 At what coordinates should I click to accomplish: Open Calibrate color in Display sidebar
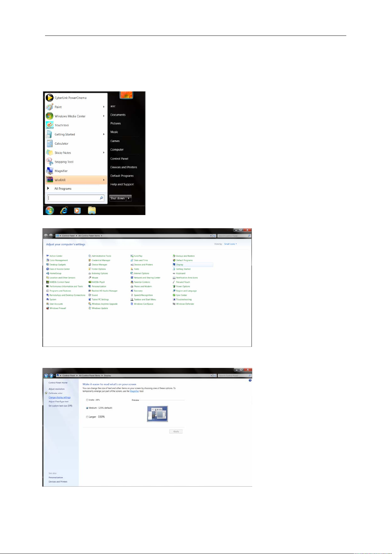56,393
